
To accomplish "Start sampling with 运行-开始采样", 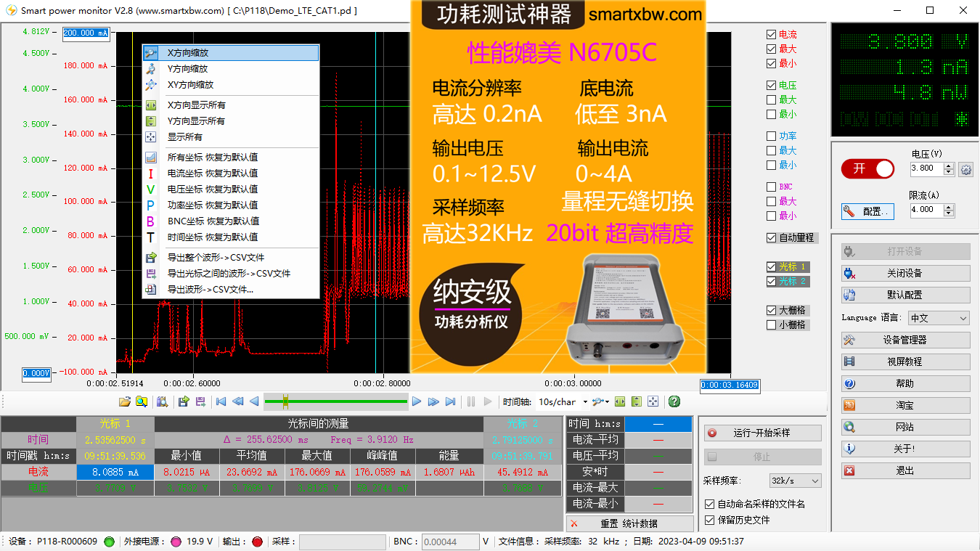I will (762, 433).
